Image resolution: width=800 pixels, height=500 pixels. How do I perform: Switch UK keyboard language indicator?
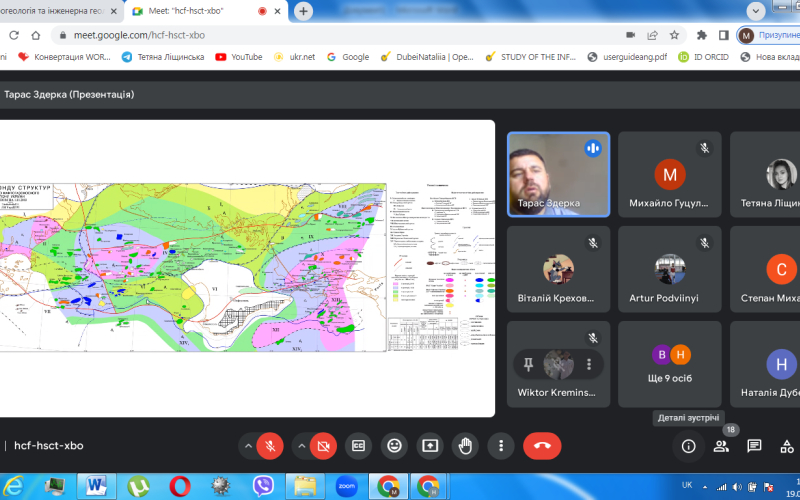pyautogui.click(x=687, y=485)
